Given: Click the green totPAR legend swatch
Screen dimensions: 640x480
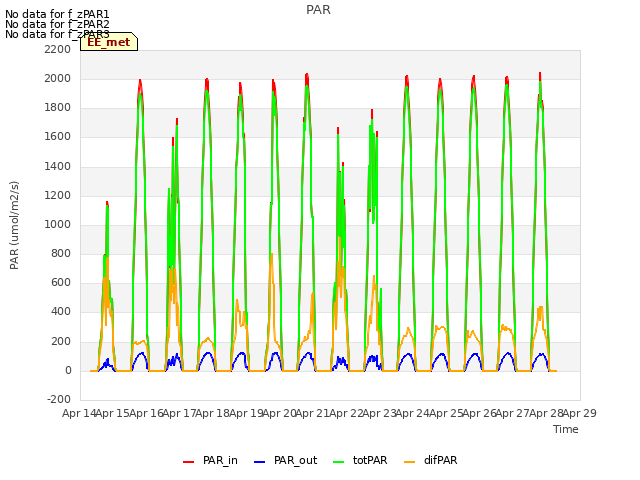Looking at the screenshot, I should [338, 462].
